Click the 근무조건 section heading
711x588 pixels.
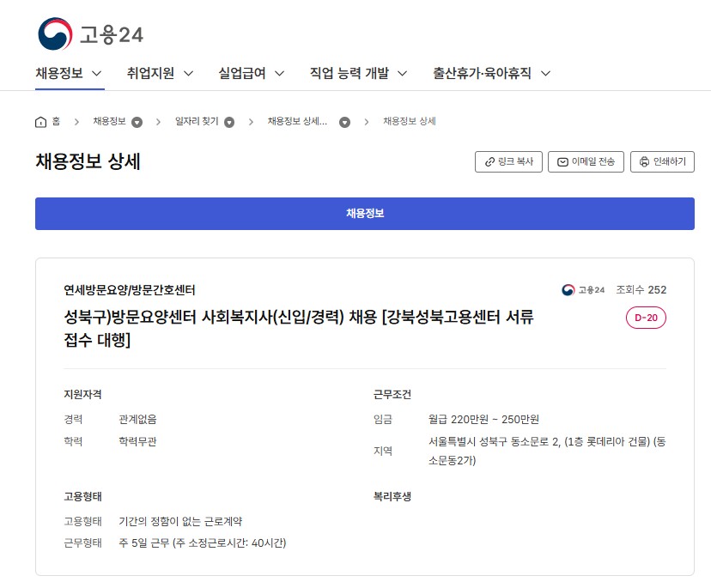click(x=392, y=394)
